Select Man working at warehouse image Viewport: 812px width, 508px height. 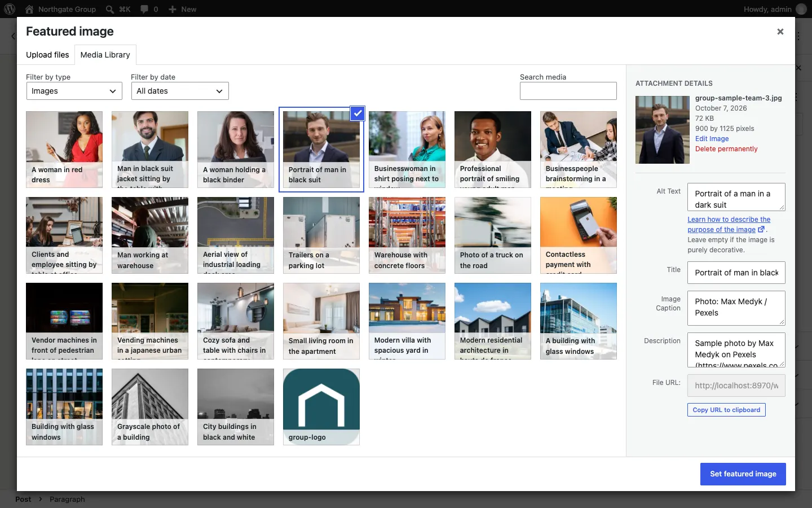coord(150,235)
